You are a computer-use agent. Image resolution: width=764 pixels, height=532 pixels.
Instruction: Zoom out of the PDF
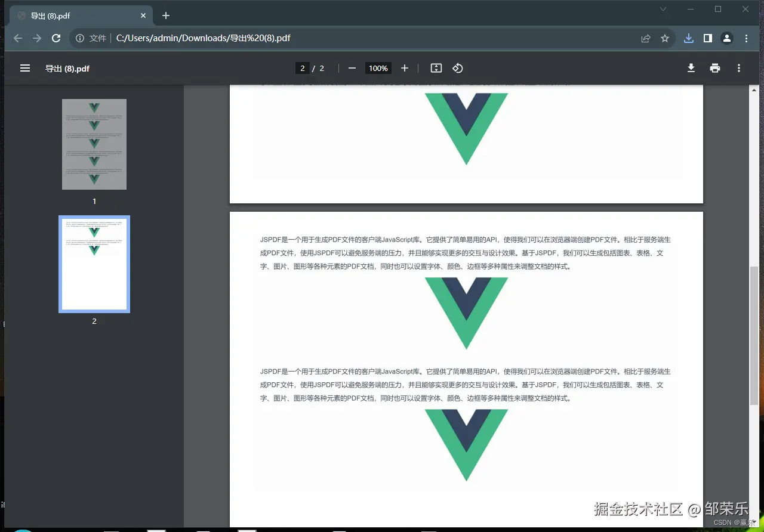[x=352, y=68]
